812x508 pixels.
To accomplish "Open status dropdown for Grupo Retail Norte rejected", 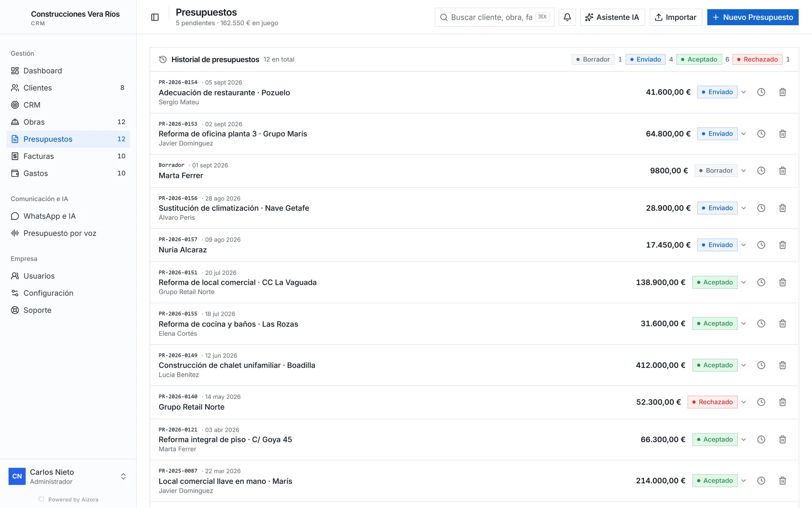I will click(744, 402).
